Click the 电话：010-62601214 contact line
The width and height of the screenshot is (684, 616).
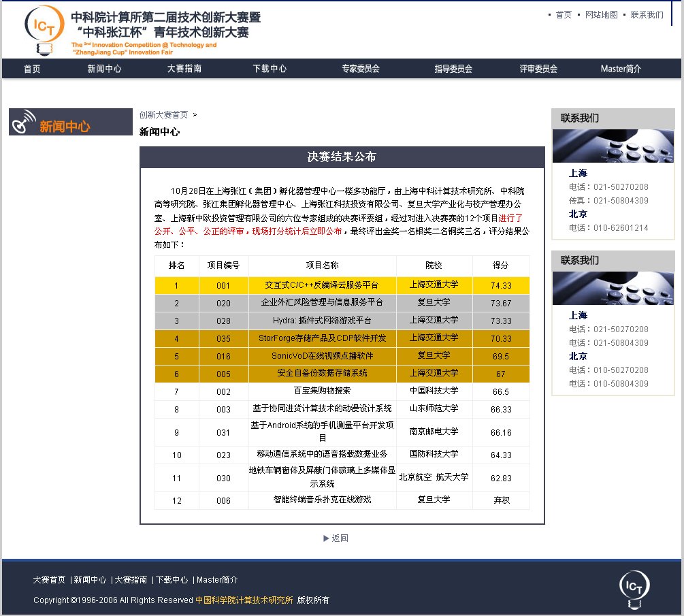click(x=608, y=228)
